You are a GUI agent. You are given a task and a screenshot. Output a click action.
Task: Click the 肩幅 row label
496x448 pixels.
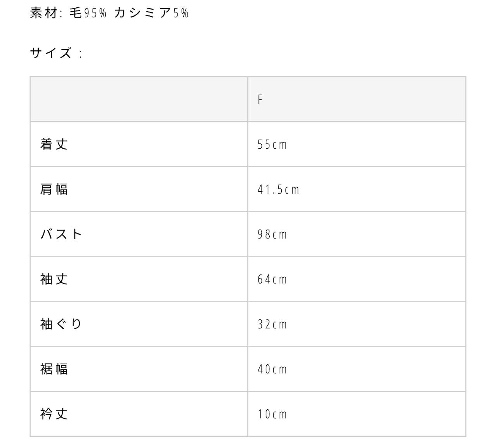[x=54, y=189]
